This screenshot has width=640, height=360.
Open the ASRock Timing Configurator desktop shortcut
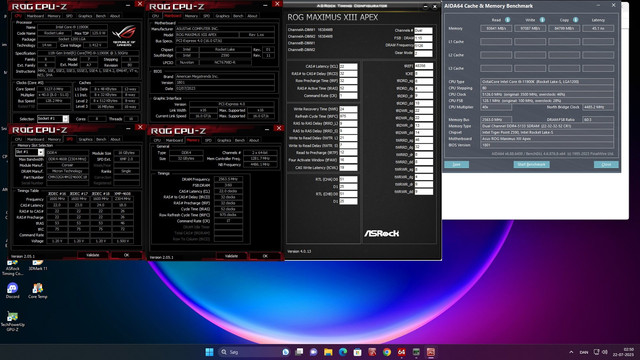click(12, 267)
